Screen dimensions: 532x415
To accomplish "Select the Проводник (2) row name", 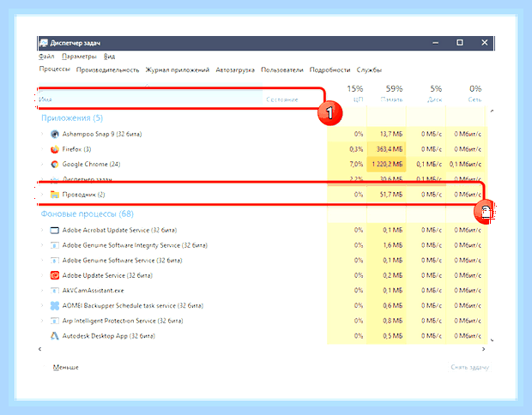I will click(x=83, y=195).
